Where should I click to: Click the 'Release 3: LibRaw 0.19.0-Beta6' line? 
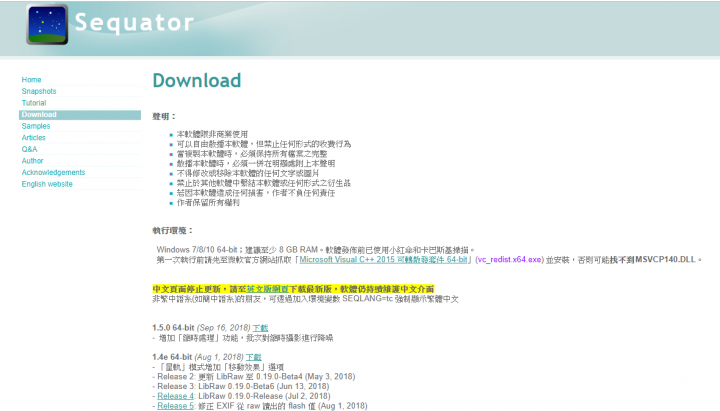pyautogui.click(x=241, y=386)
